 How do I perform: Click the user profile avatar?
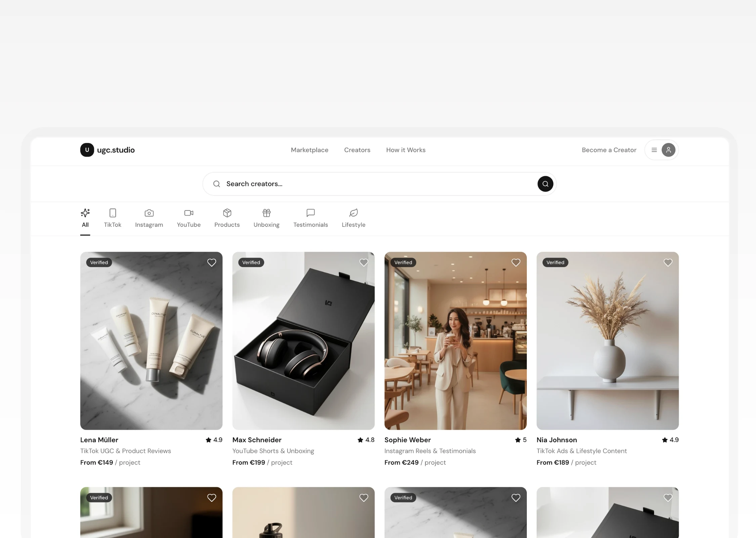668,150
